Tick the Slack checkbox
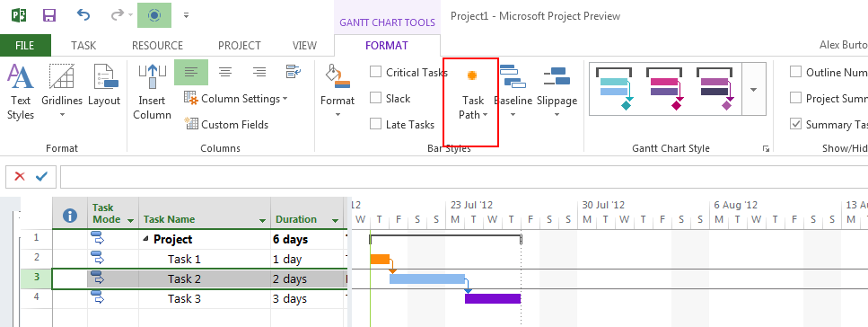The image size is (868, 327). [376, 98]
